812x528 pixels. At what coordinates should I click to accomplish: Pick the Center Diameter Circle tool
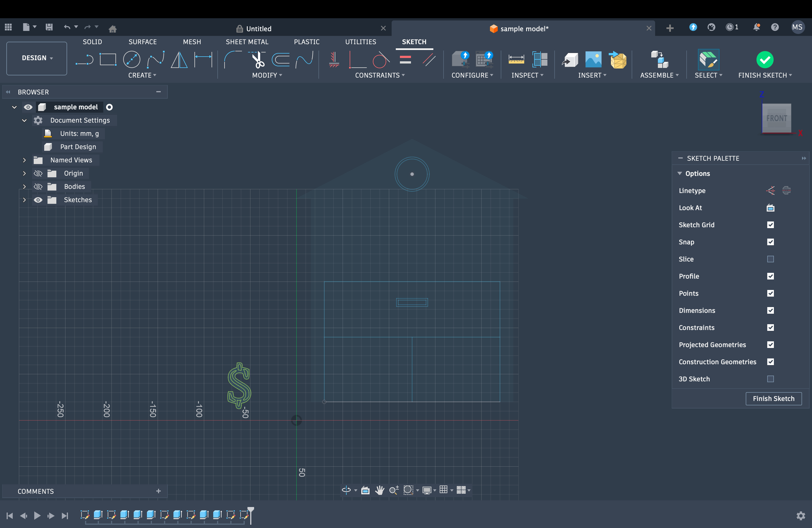pyautogui.click(x=132, y=60)
